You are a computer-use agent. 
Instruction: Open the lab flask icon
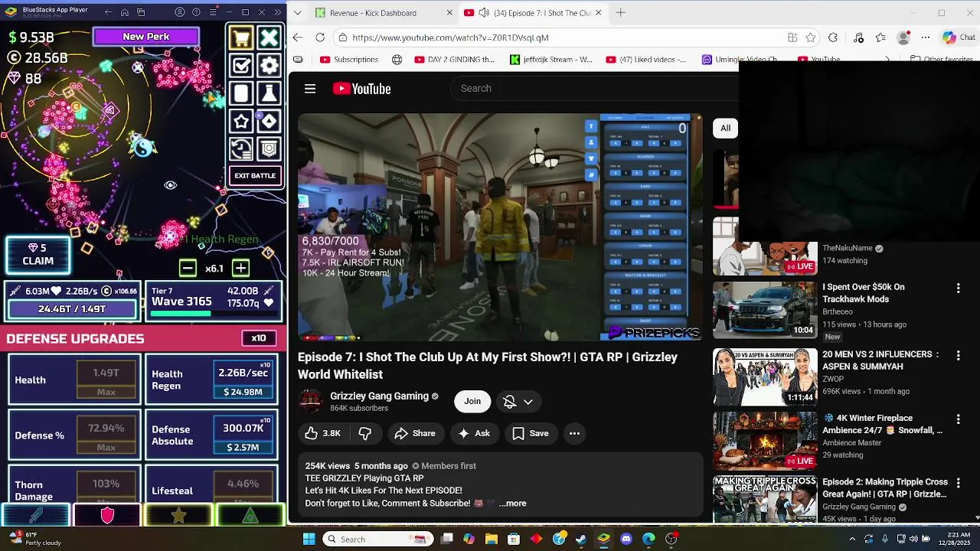[x=269, y=93]
